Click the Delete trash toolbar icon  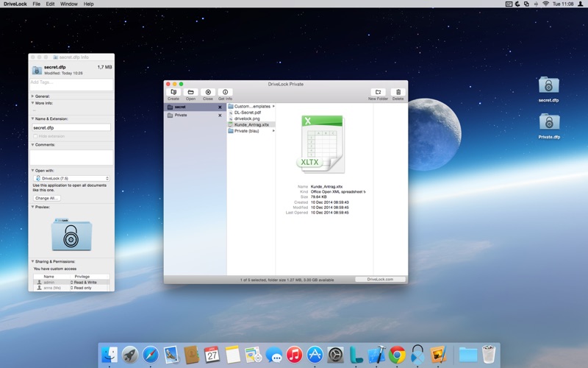point(398,93)
